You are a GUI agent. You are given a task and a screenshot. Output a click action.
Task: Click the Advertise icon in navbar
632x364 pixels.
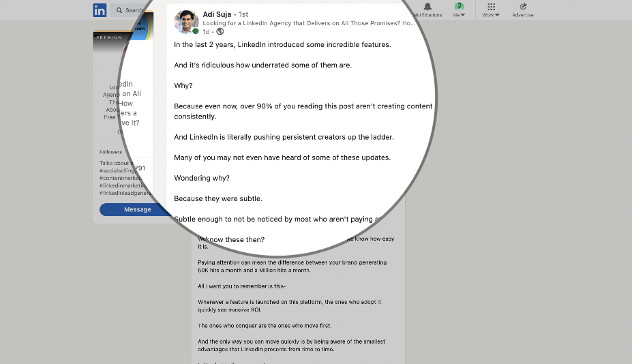pyautogui.click(x=523, y=10)
